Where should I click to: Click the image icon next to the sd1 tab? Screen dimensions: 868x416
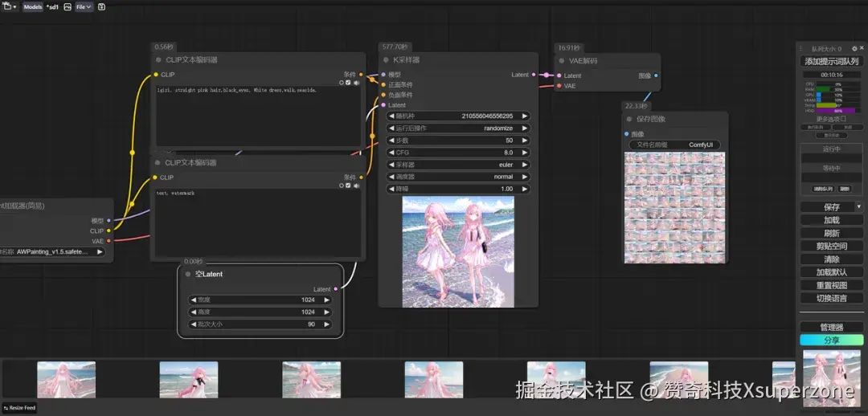tap(68, 7)
